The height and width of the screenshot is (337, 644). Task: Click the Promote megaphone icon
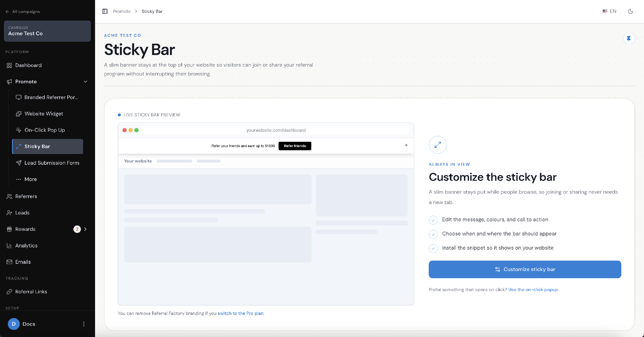9,82
